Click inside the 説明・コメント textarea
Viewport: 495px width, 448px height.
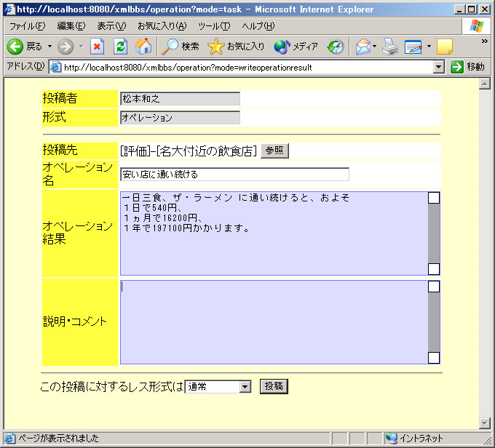(274, 322)
